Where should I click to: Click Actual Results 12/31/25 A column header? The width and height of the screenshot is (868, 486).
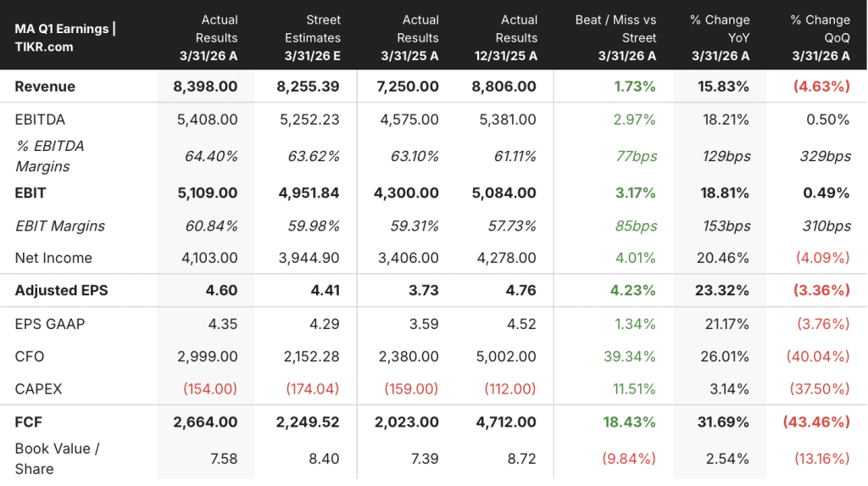point(506,37)
